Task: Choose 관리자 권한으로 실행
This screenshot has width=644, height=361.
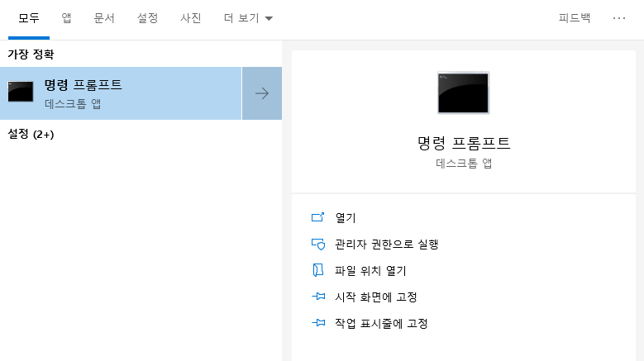Action: pos(387,244)
